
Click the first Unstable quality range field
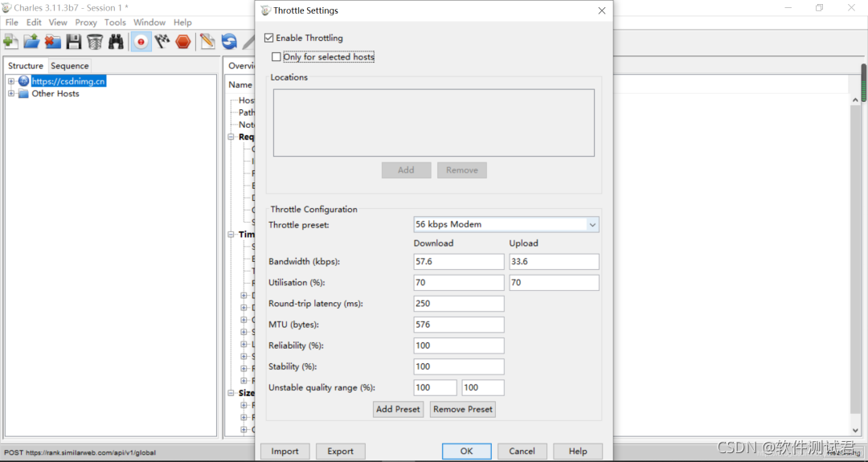point(435,388)
